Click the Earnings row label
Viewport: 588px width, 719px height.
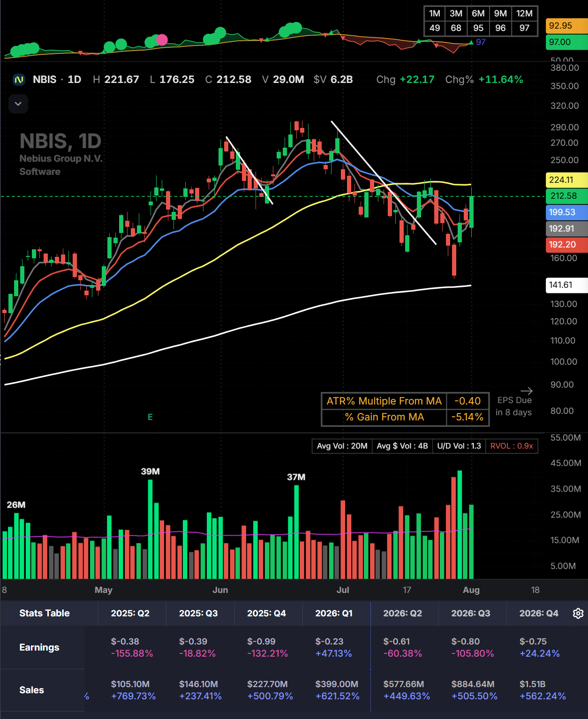point(39,647)
